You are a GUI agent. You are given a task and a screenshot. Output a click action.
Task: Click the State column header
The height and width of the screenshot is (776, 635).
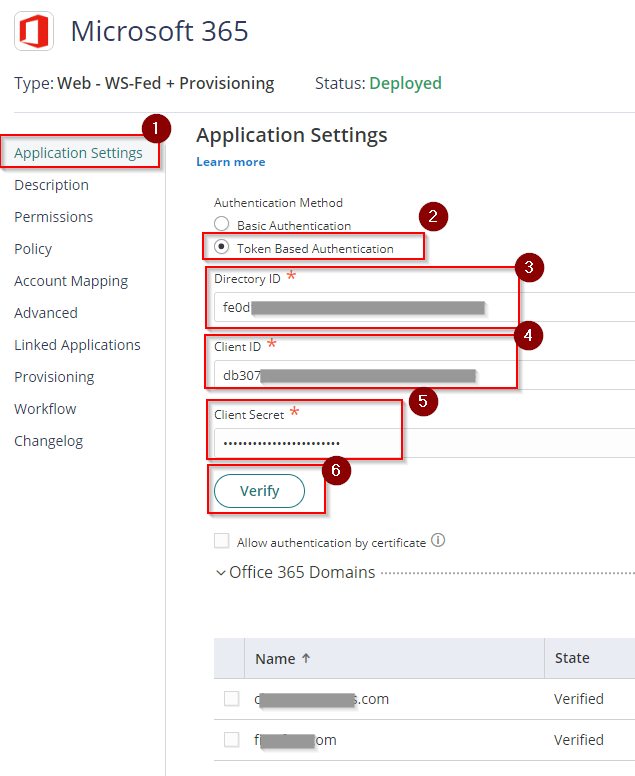click(x=572, y=658)
